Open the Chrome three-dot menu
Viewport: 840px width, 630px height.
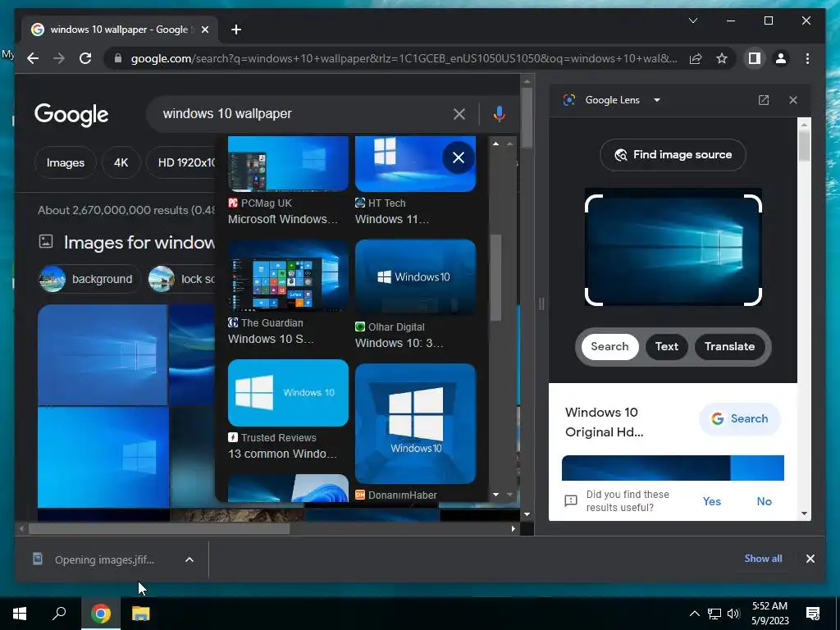[x=807, y=58]
